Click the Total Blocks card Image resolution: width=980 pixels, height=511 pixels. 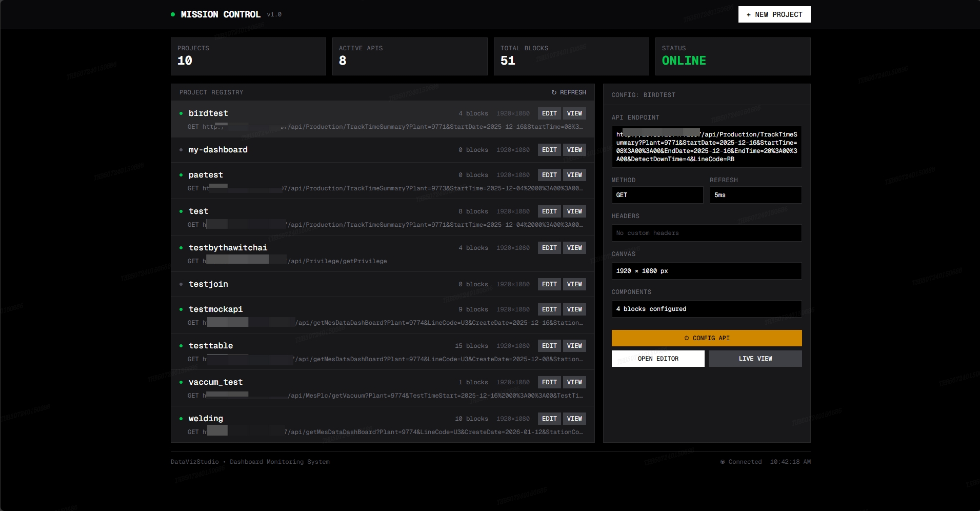tap(571, 56)
